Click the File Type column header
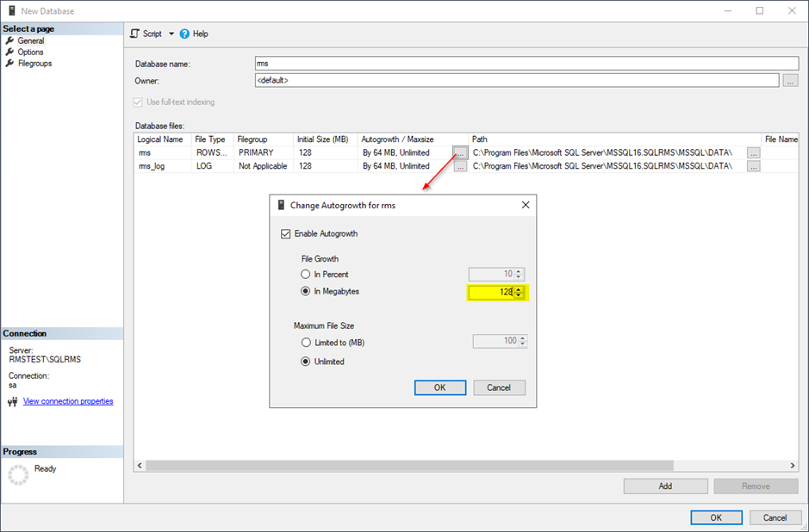The image size is (809, 532). tap(210, 139)
